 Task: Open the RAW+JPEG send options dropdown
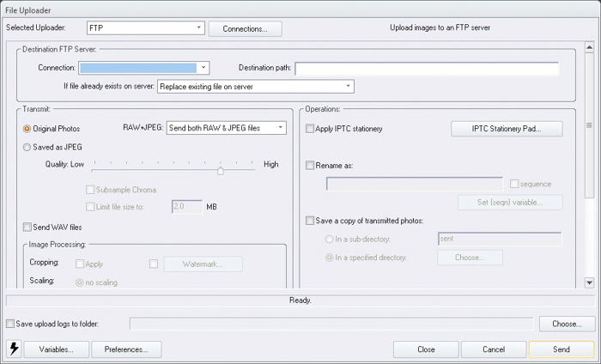[x=227, y=128]
